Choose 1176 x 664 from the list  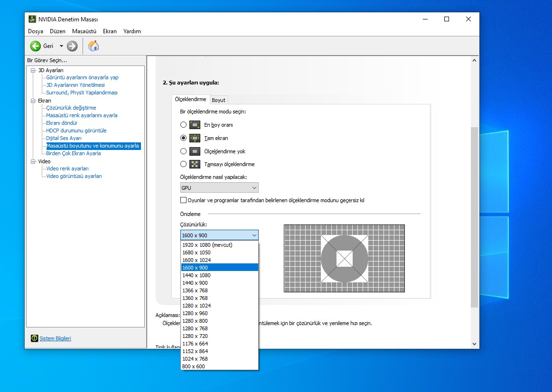220,344
